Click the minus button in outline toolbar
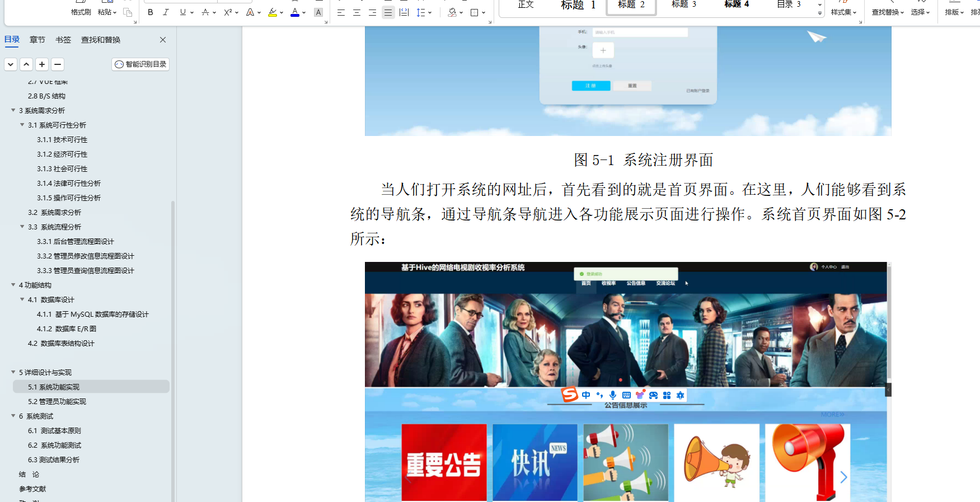This screenshot has width=980, height=502. pos(58,64)
